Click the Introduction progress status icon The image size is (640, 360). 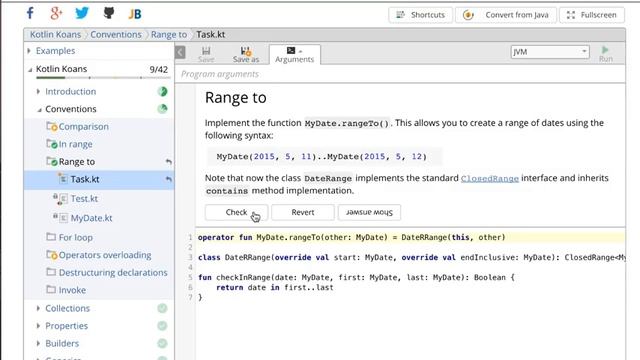point(162,91)
